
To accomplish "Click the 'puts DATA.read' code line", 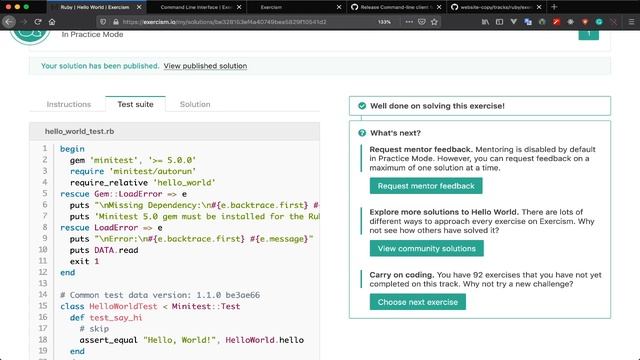I will (104, 250).
